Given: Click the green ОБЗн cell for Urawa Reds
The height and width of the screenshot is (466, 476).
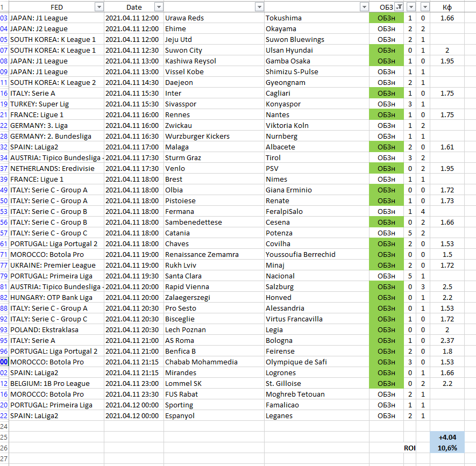Looking at the screenshot, I should (x=386, y=18).
